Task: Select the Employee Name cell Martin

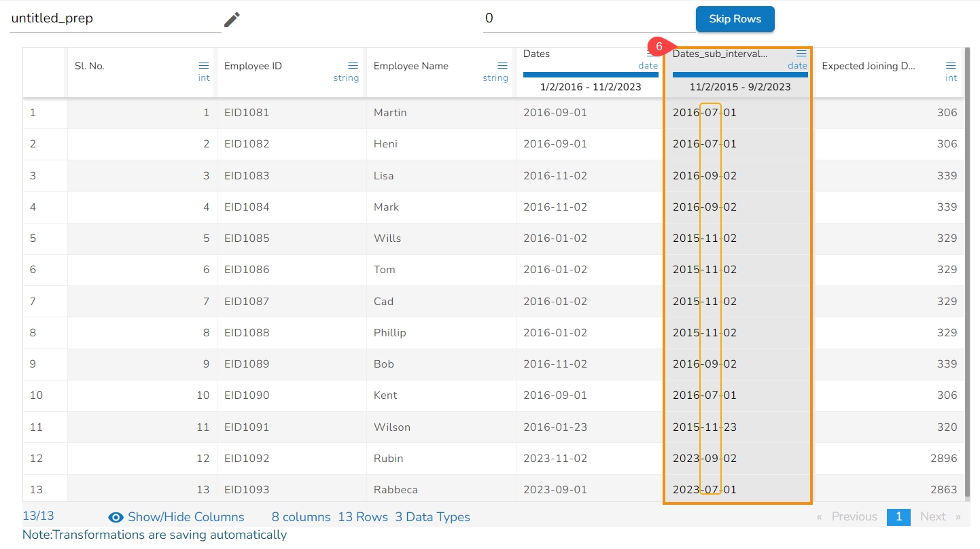Action: pyautogui.click(x=390, y=113)
